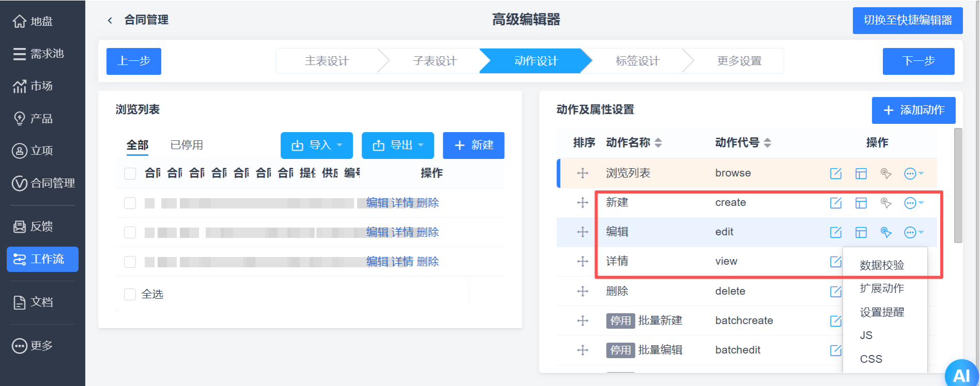Click the 添加动作 button
This screenshot has width=980, height=386.
(913, 110)
